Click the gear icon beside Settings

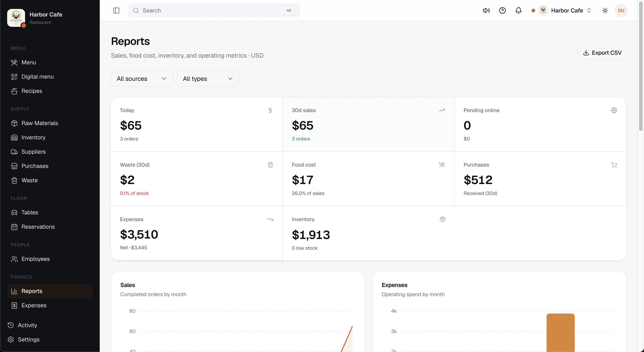pos(11,339)
